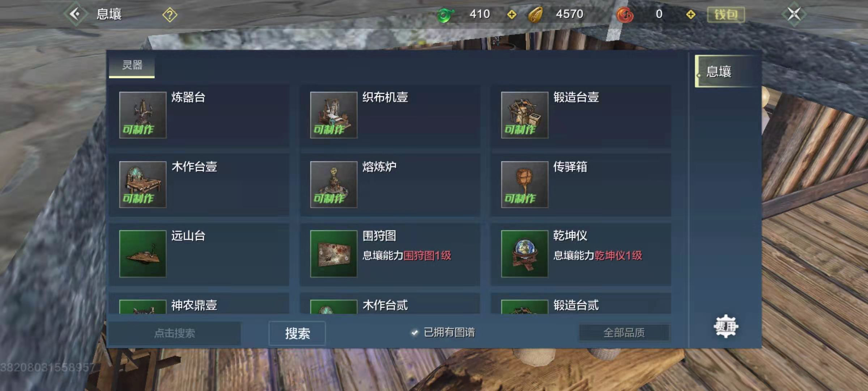
Task: Choose the 乾坤仪 globe icon
Action: (525, 254)
